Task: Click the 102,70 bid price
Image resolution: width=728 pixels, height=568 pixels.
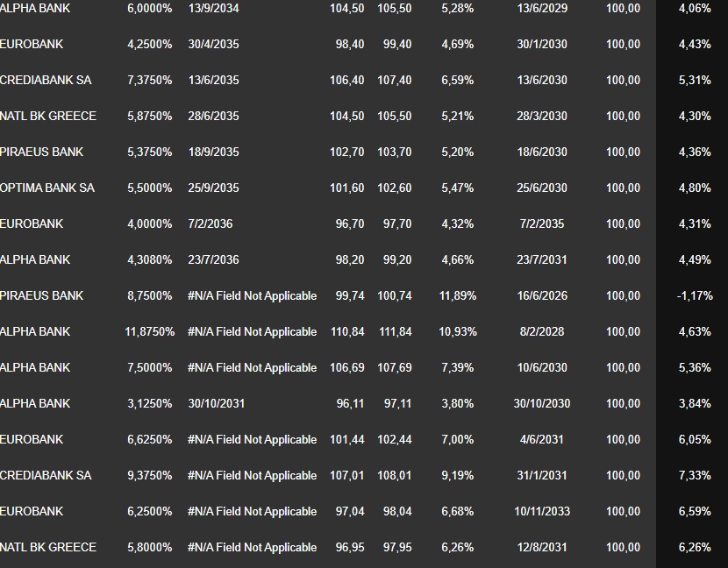Action: [x=346, y=153]
